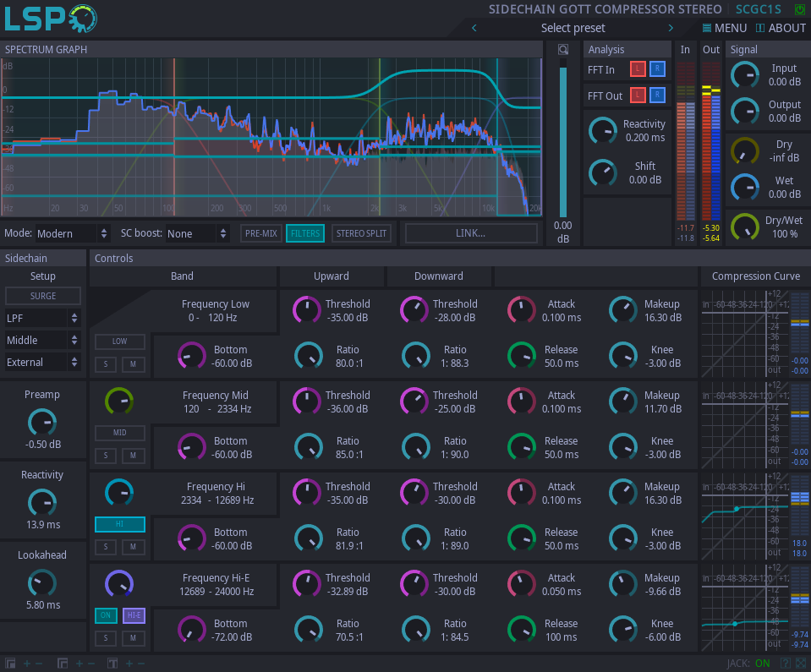The width and height of the screenshot is (811, 672).
Task: Click the Dry/Wet knob
Action: click(745, 227)
